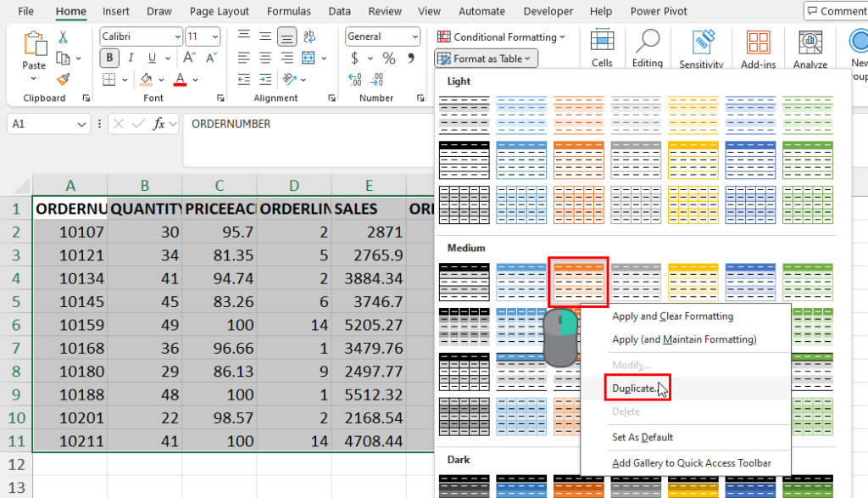Click the Insert Function fx icon

click(159, 124)
